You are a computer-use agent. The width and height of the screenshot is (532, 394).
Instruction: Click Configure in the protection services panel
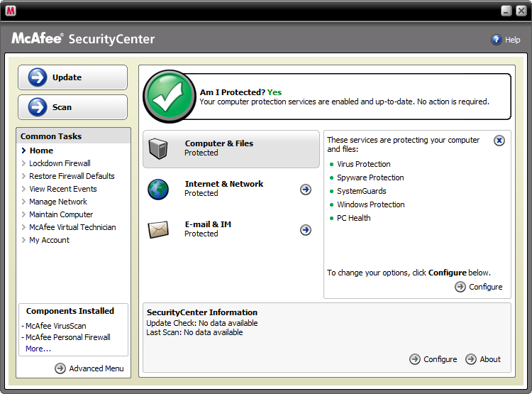point(479,287)
